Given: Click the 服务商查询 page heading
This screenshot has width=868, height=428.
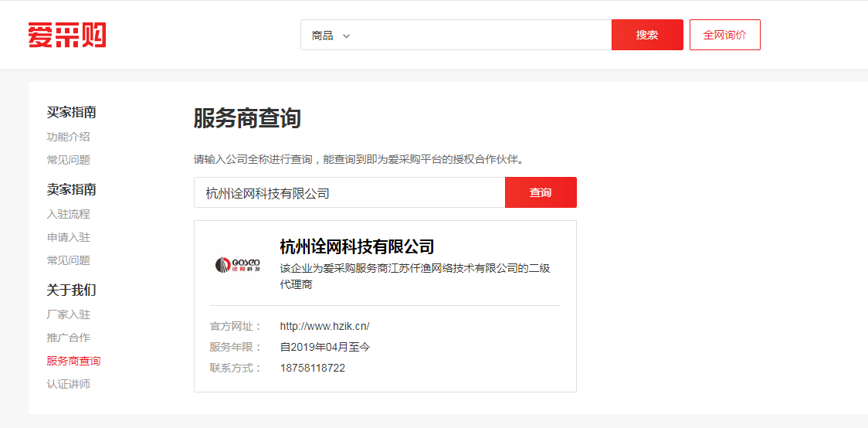Looking at the screenshot, I should (x=247, y=119).
